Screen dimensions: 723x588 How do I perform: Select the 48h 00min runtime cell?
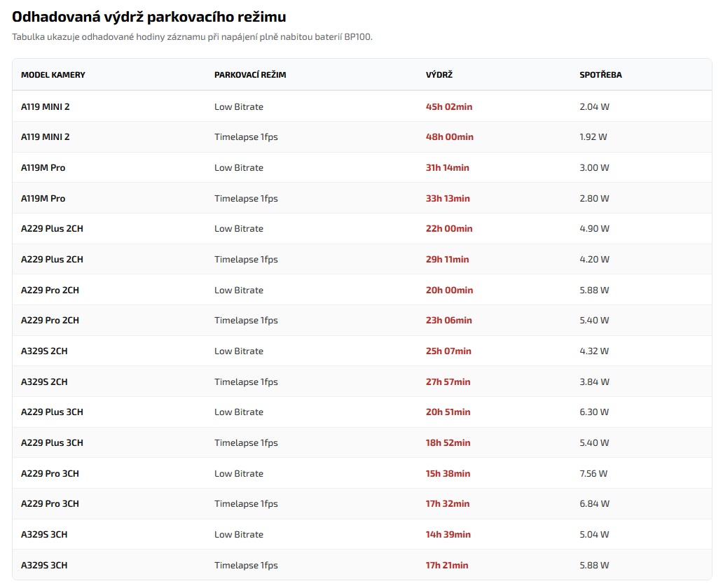point(449,137)
